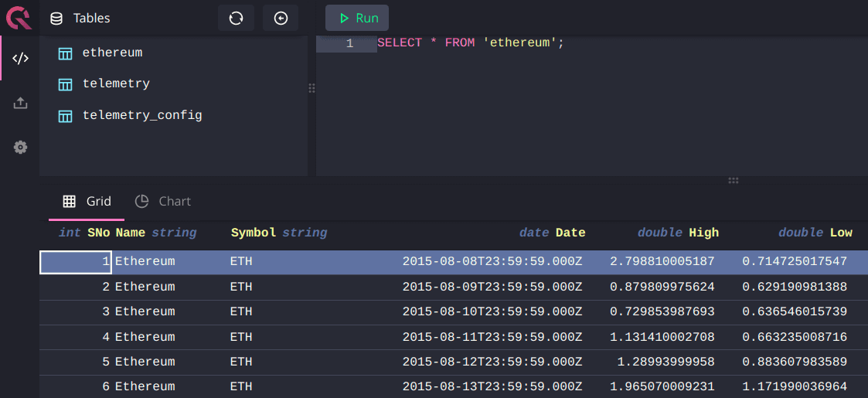Click the telemetry_config table icon

(x=66, y=116)
